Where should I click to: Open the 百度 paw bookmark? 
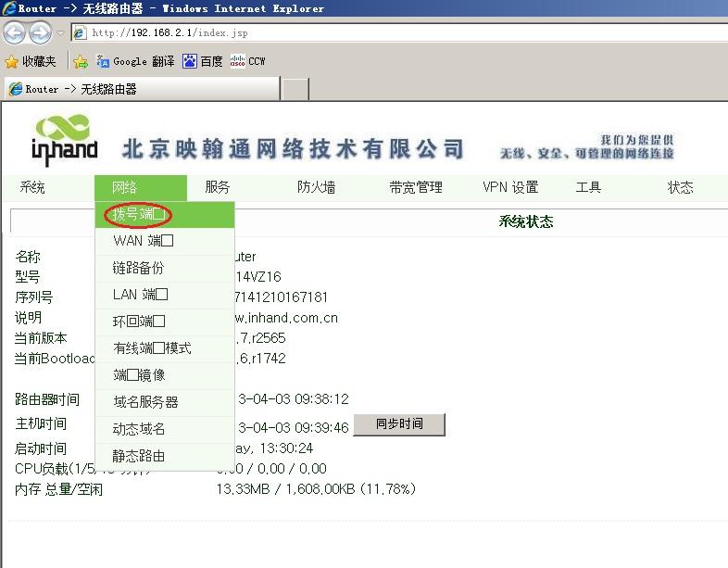tap(203, 61)
